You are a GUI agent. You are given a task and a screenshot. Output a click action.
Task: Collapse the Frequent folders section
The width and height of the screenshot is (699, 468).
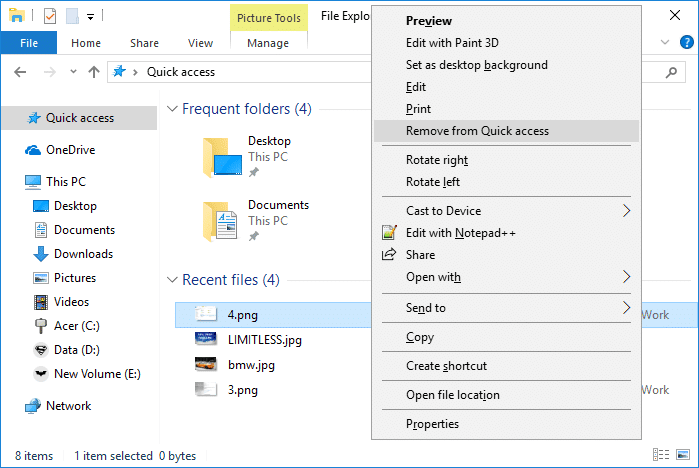click(x=172, y=108)
